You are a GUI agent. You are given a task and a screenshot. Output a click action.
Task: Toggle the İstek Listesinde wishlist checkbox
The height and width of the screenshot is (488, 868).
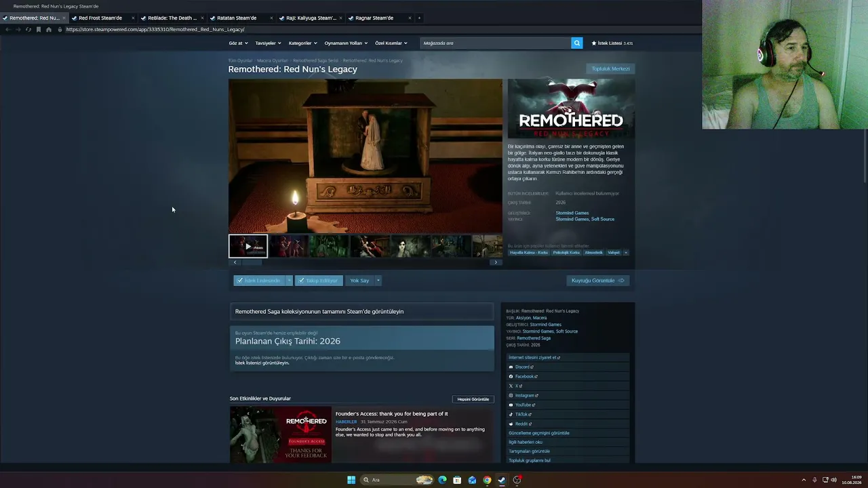[x=239, y=281]
